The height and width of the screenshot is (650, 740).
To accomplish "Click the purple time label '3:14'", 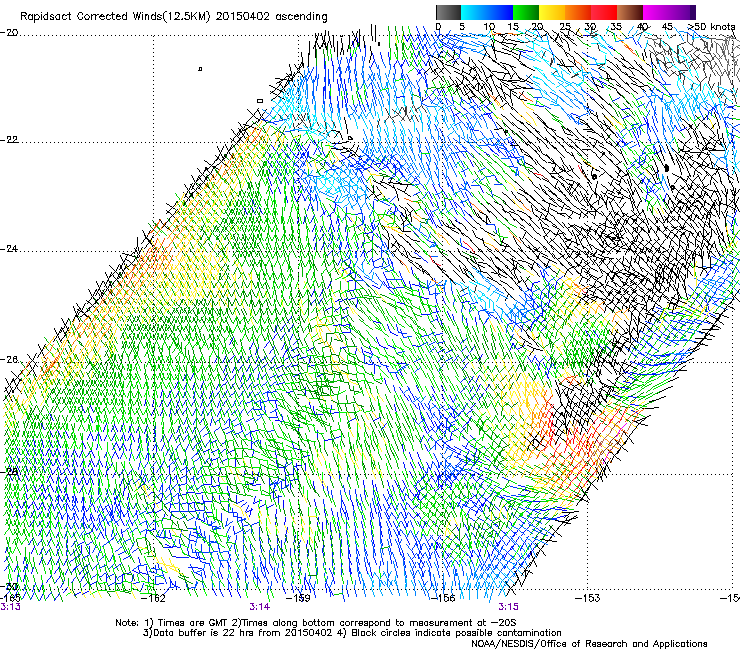I will pyautogui.click(x=260, y=607).
